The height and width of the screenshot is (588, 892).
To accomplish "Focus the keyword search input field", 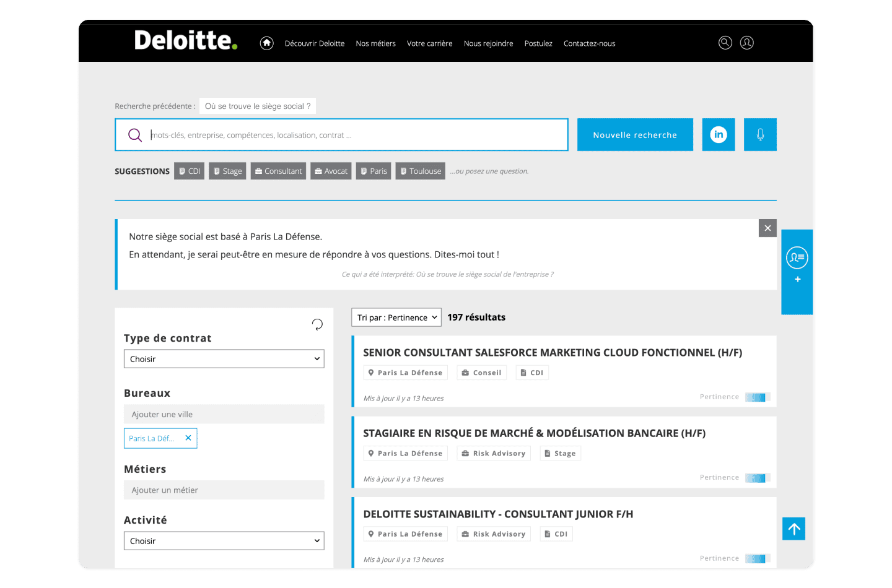I will point(353,135).
